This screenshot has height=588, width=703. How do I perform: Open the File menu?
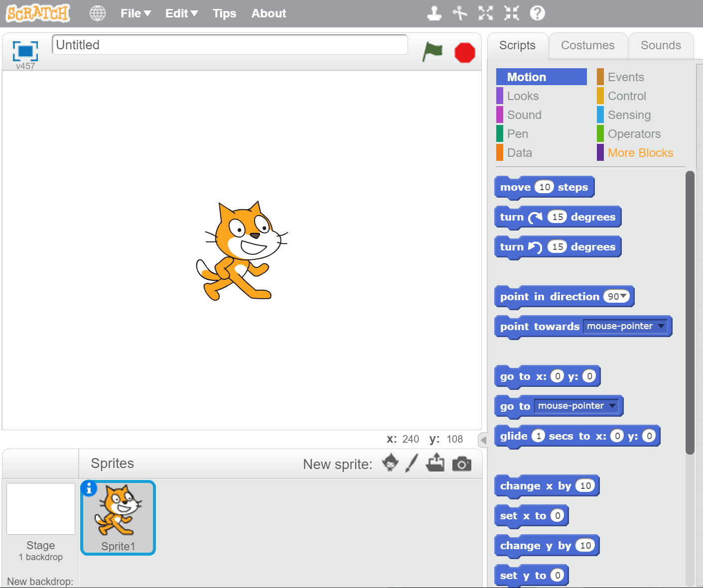[x=136, y=13]
